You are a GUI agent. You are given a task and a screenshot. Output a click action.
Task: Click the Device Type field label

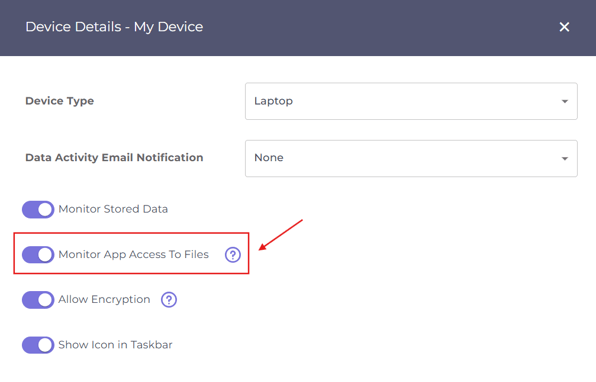[59, 101]
